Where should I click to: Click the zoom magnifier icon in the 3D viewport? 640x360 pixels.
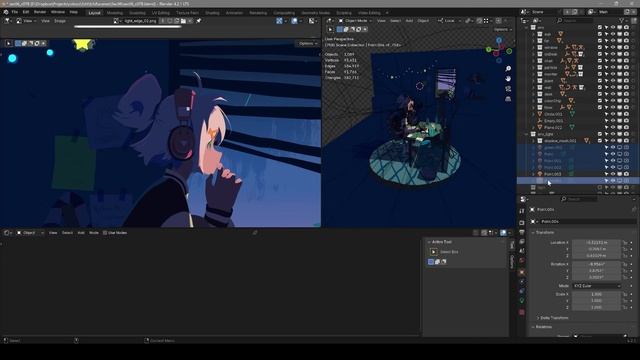(508, 69)
